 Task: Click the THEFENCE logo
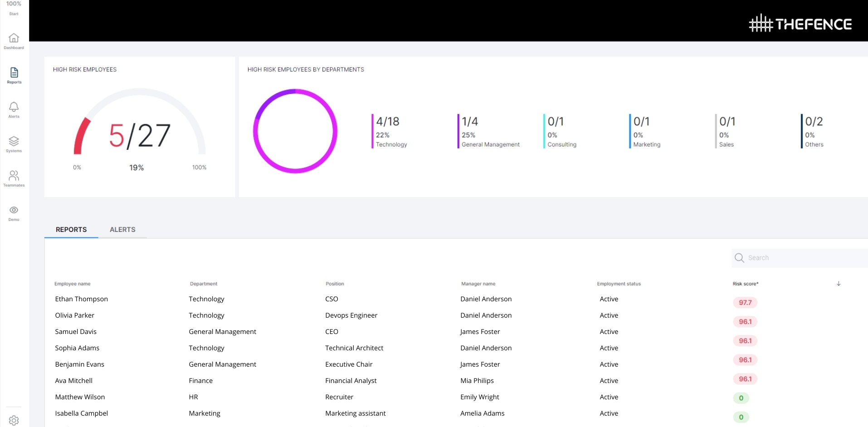(800, 23)
